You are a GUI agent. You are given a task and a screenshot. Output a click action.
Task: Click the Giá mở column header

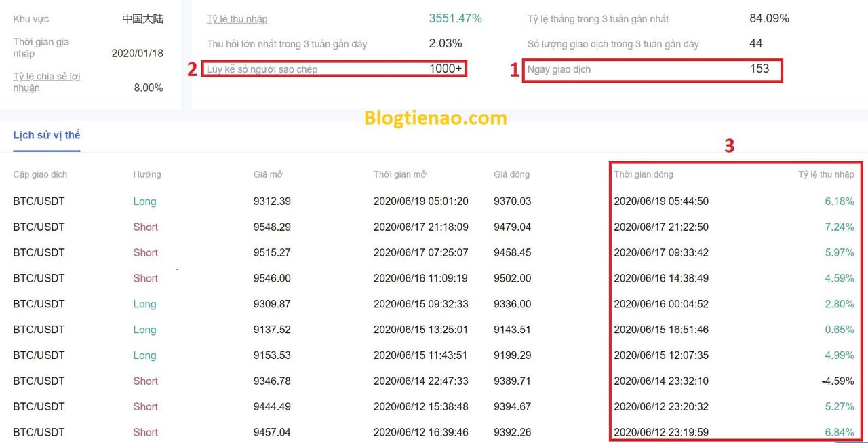[x=268, y=174]
